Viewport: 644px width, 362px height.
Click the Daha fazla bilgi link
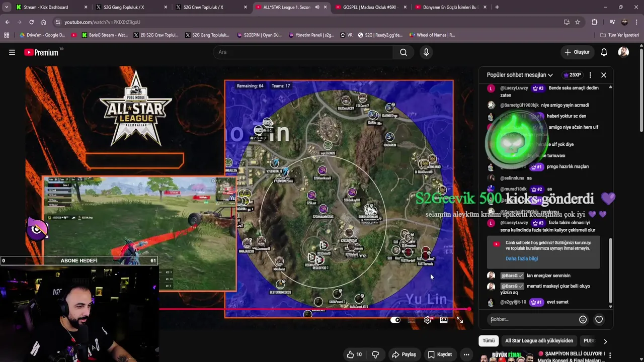pyautogui.click(x=521, y=258)
